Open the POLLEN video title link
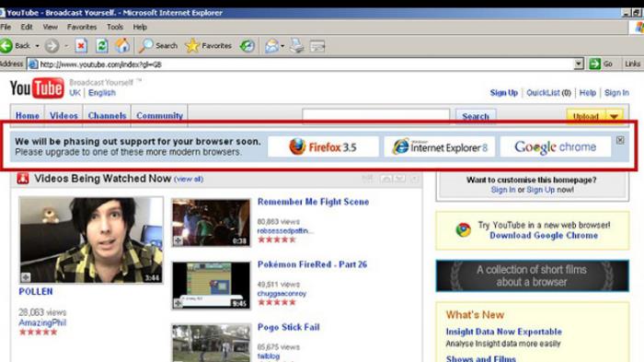644x362 pixels. [x=36, y=292]
